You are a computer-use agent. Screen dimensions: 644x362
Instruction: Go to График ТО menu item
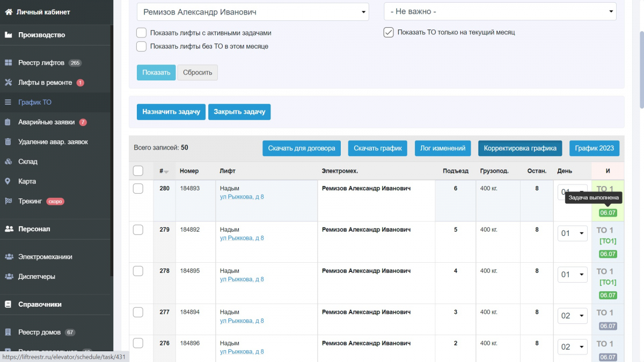pos(35,102)
